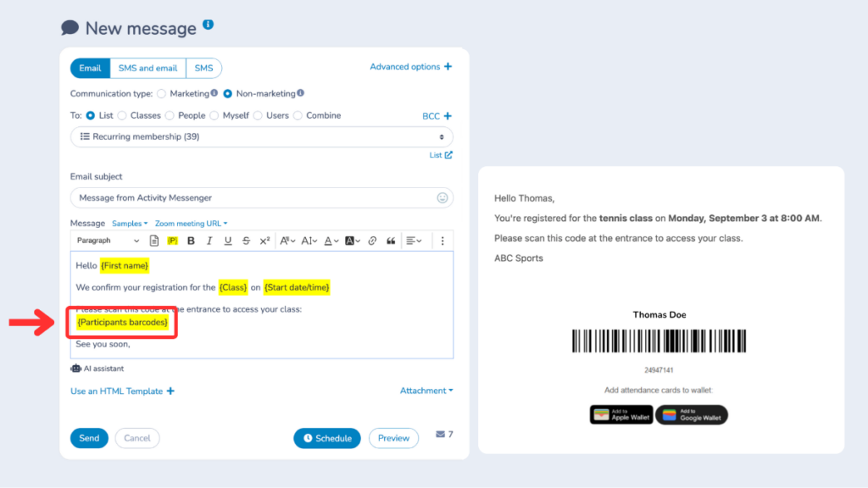Apply italic formatting to the message text
Screen dimensions: 868x488
click(209, 241)
